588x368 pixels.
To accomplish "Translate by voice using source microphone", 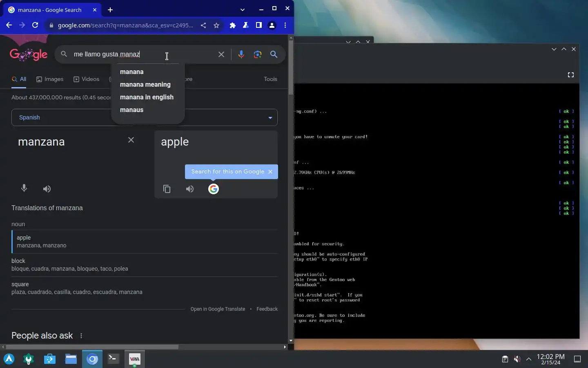I will 24,188.
